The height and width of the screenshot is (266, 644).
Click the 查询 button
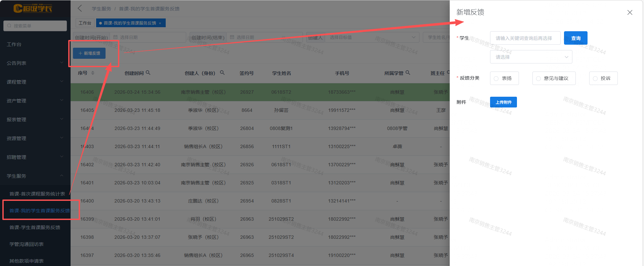575,38
